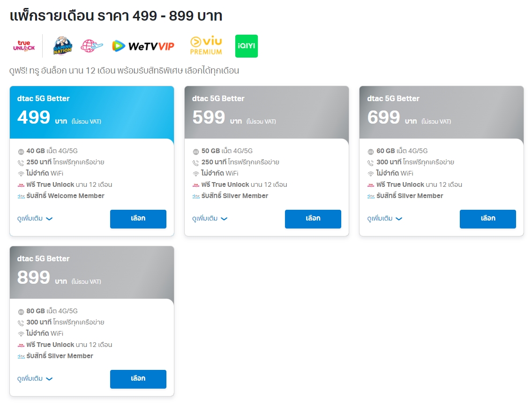Click the Gaming Nation logo

coord(62,46)
